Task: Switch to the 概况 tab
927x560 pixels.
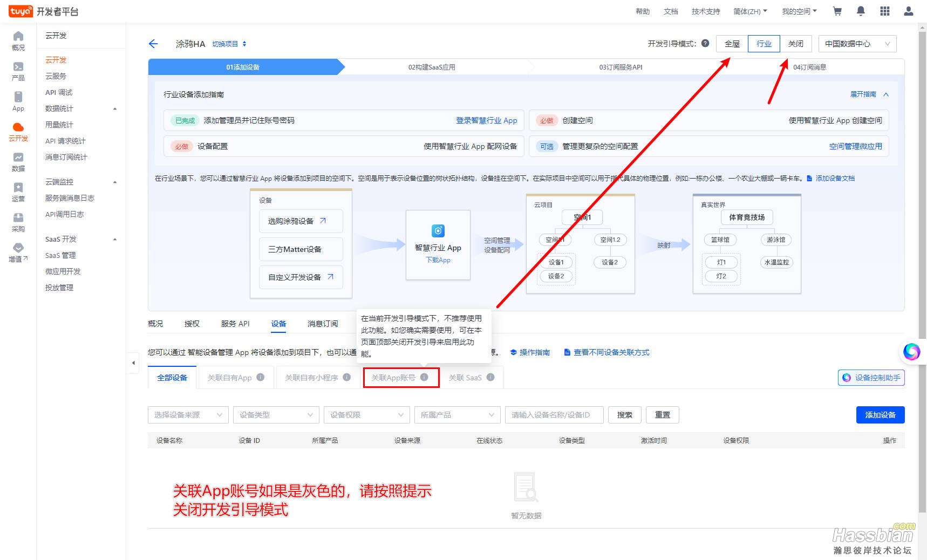Action: click(155, 324)
